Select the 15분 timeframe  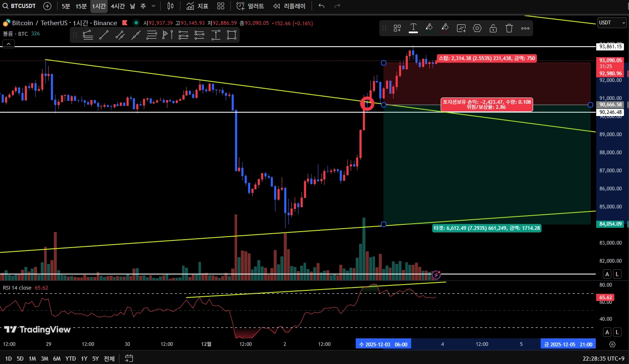pos(81,6)
